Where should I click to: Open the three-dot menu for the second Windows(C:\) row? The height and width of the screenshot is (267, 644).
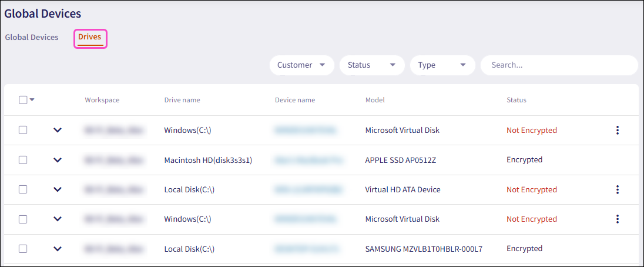pos(617,219)
